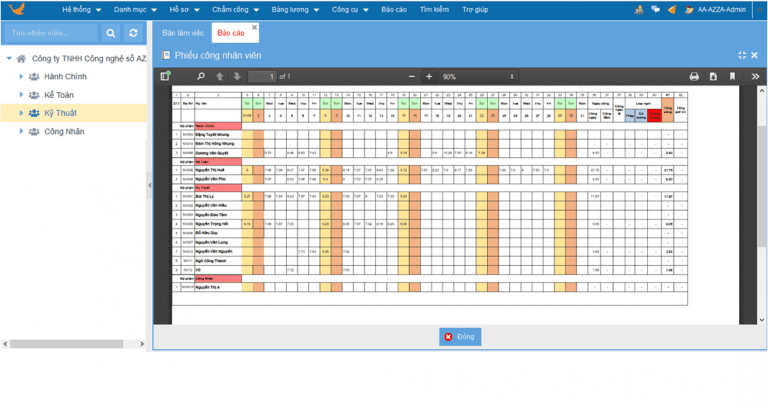Click the bookmark icon in PDF toolbar

732,76
